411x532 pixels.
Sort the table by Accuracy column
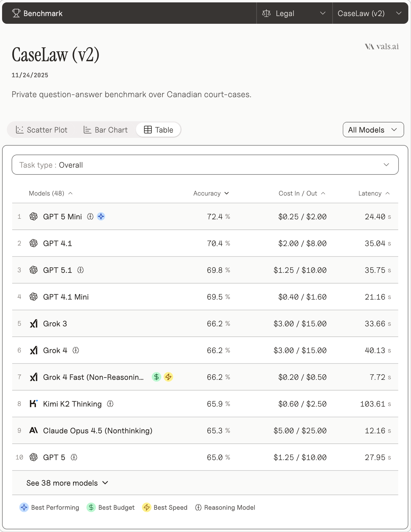point(211,193)
